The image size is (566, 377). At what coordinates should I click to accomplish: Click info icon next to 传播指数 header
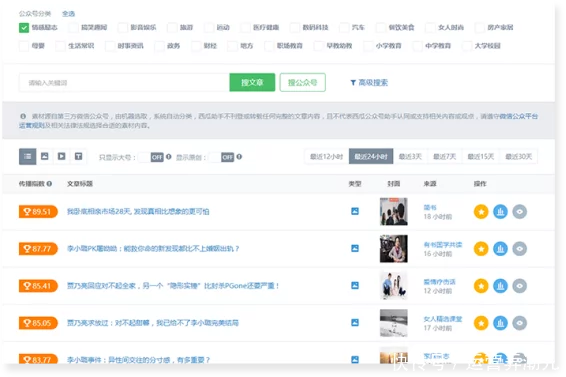pyautogui.click(x=49, y=183)
